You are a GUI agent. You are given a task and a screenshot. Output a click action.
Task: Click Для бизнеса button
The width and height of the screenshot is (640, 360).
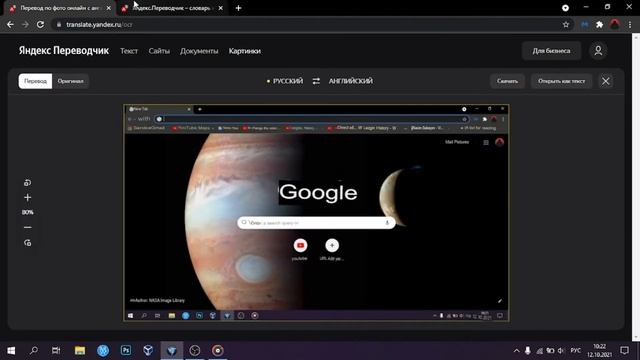point(551,51)
